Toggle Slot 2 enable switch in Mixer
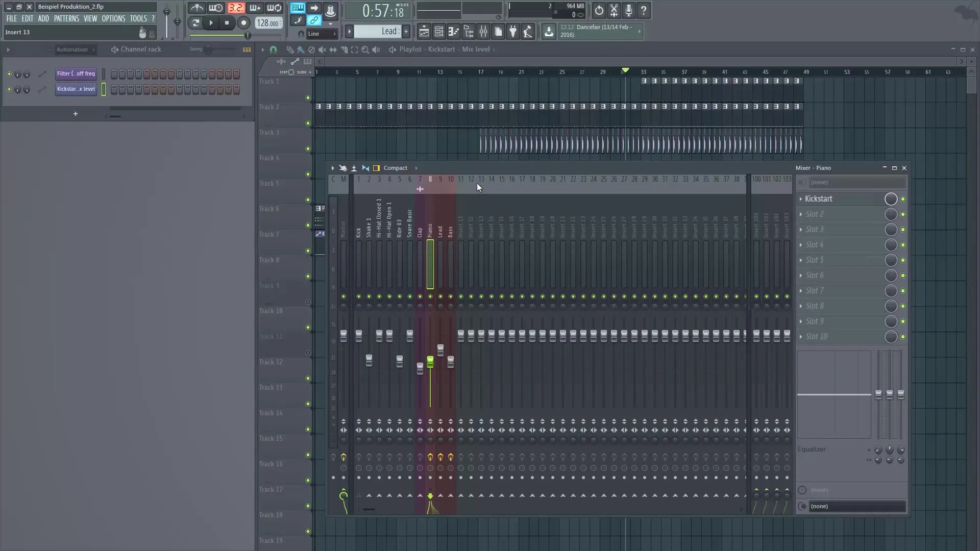The image size is (980, 551). tap(903, 214)
